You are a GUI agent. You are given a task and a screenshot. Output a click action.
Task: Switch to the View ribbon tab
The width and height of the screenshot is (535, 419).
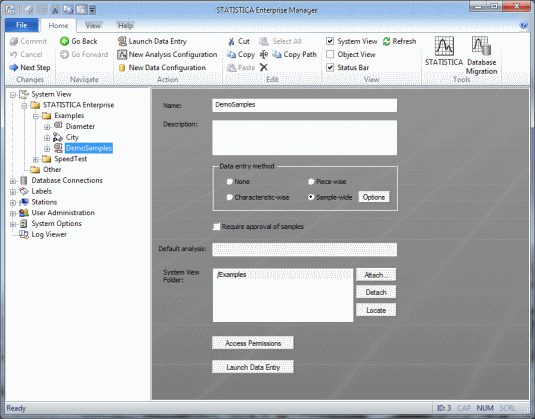point(93,26)
